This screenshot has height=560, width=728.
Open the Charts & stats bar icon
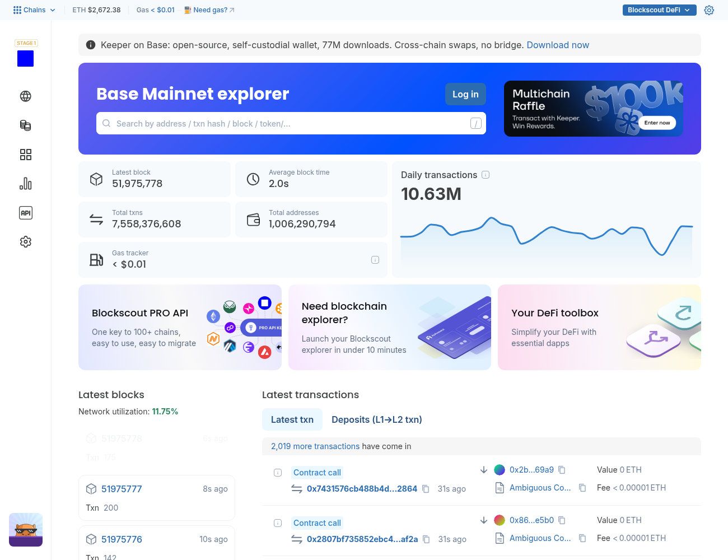pyautogui.click(x=26, y=184)
